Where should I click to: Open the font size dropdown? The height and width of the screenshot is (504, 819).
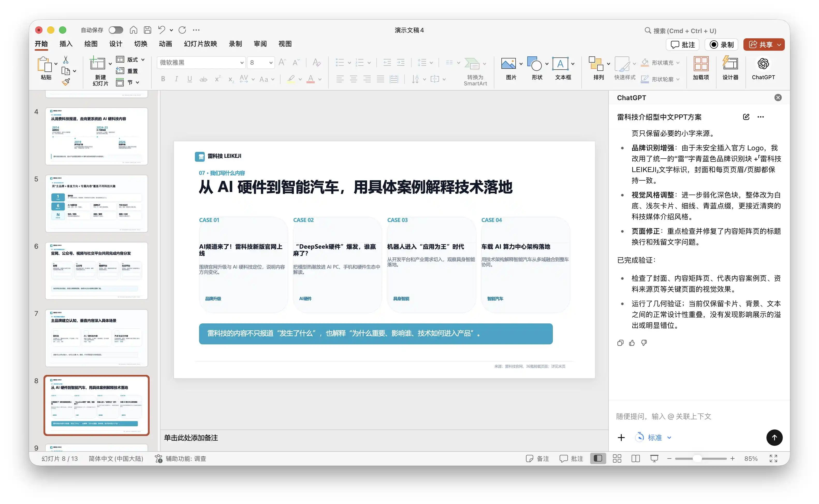click(271, 63)
